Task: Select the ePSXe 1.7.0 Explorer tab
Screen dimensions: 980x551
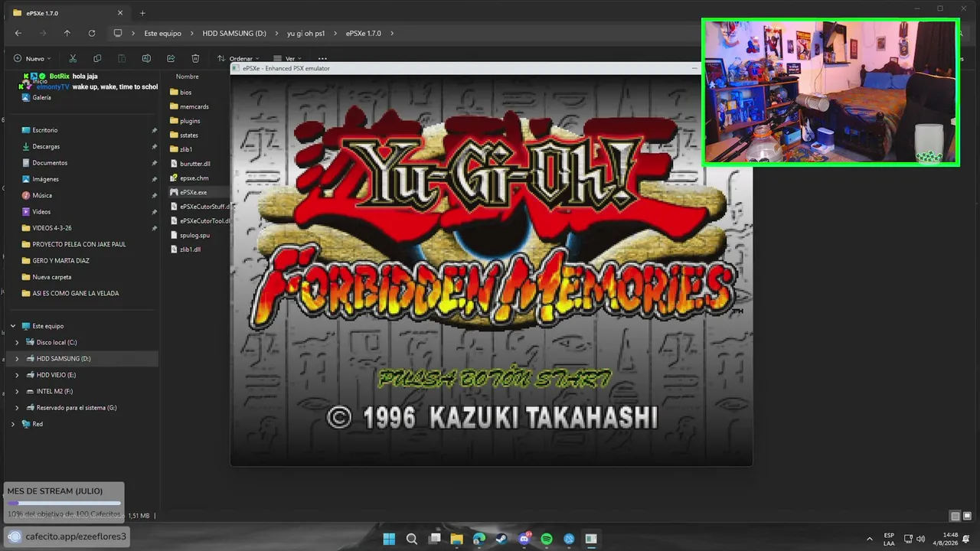Action: click(68, 13)
